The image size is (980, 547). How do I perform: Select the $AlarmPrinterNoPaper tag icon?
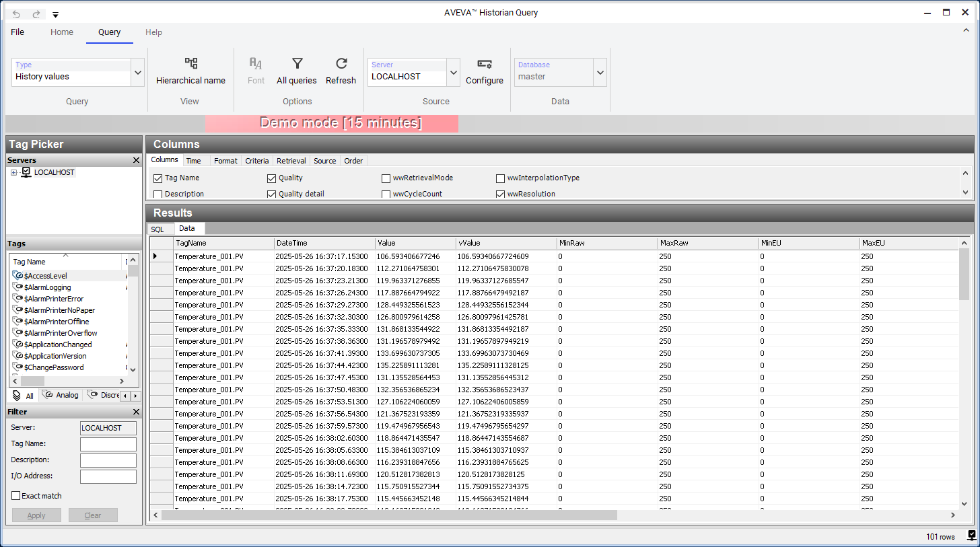[17, 310]
